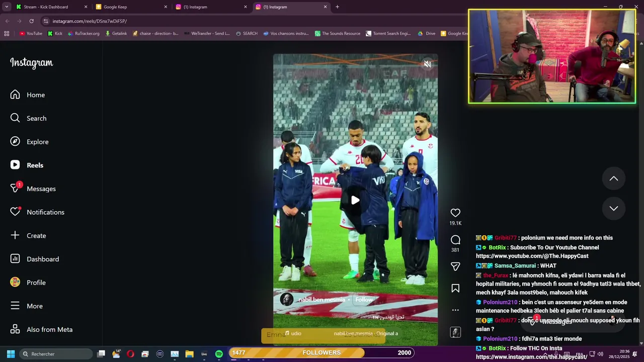This screenshot has width=644, height=362.
Task: Go to previous reel with up arrow
Action: [614, 178]
